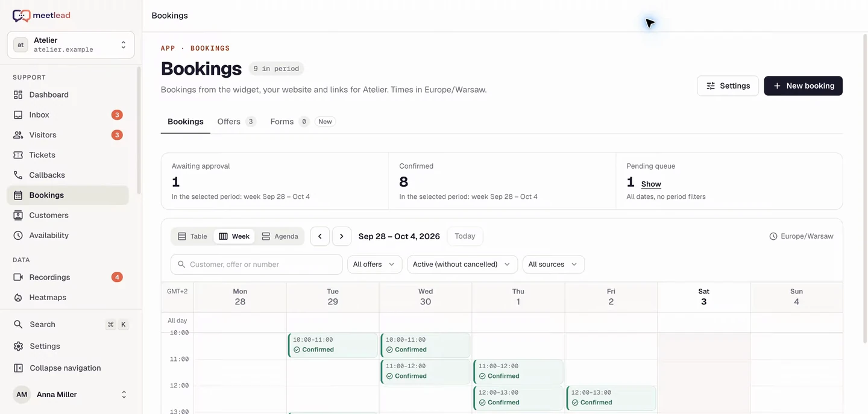Viewport: 868px width, 414px height.
Task: Click the Recordings badge showing 4
Action: tap(117, 277)
